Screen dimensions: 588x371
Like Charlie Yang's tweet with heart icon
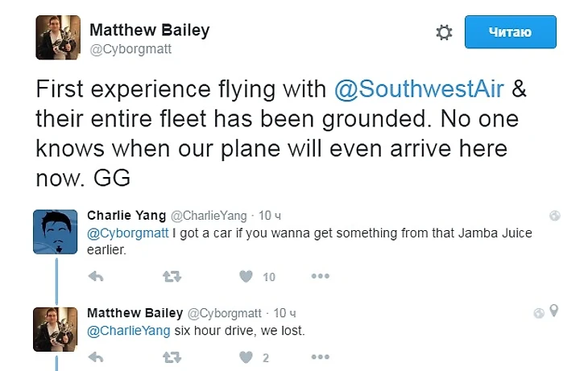click(246, 277)
